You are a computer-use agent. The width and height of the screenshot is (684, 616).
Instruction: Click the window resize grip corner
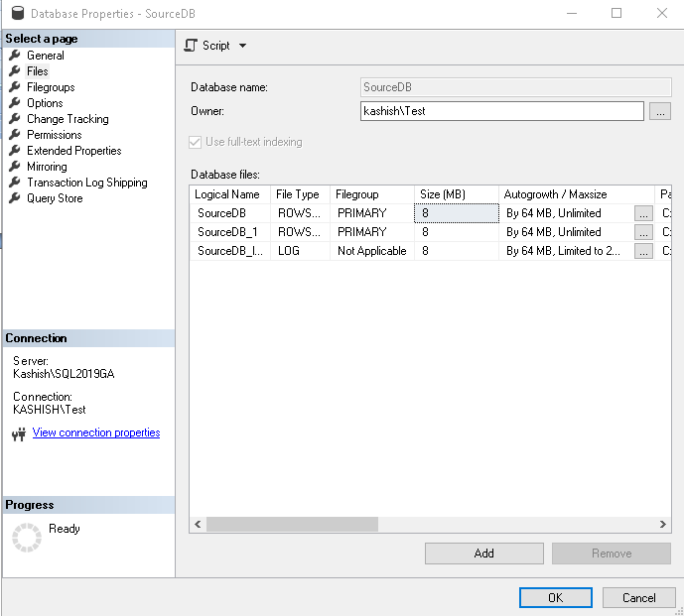(679, 611)
